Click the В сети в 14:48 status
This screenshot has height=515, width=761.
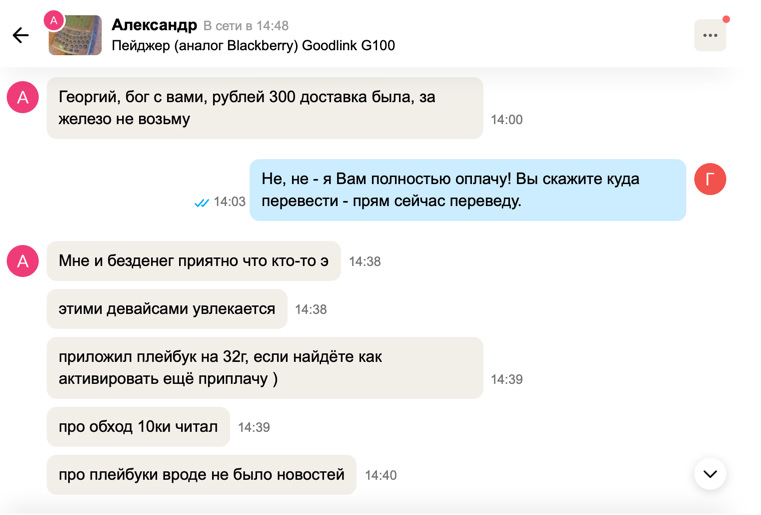246,26
